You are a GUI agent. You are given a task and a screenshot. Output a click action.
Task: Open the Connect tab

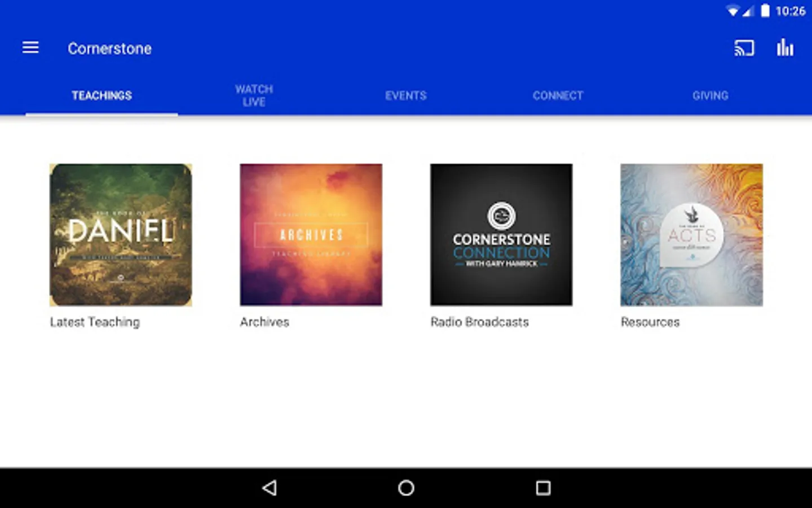point(558,95)
